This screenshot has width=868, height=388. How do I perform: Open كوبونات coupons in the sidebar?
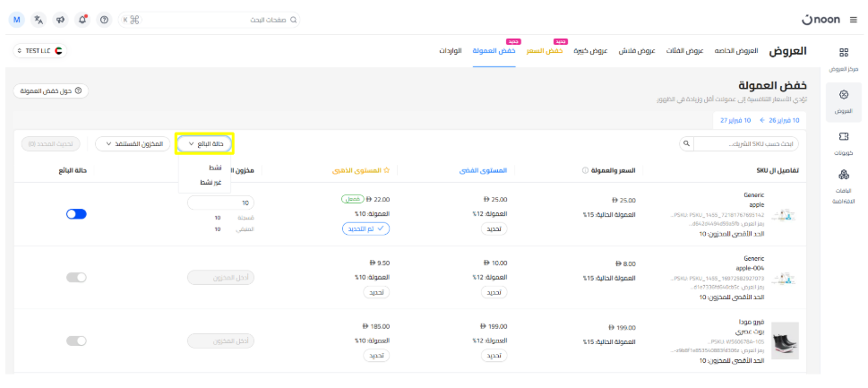843,142
